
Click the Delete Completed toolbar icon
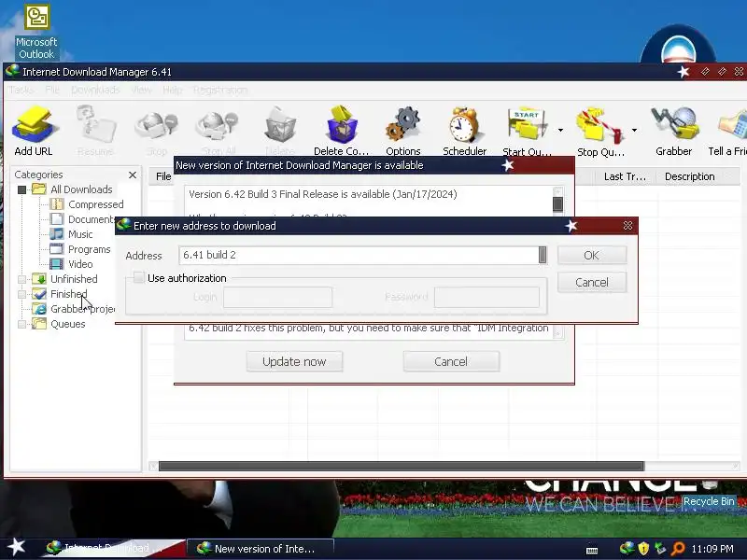(x=341, y=131)
